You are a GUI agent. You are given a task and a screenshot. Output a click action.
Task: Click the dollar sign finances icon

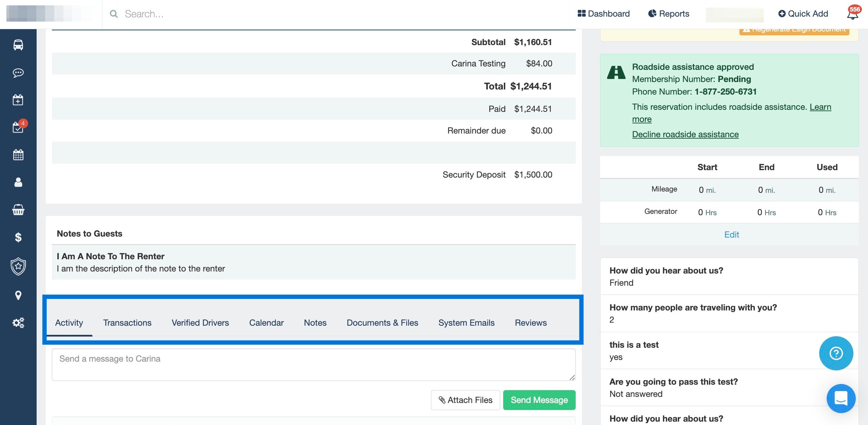pos(18,237)
